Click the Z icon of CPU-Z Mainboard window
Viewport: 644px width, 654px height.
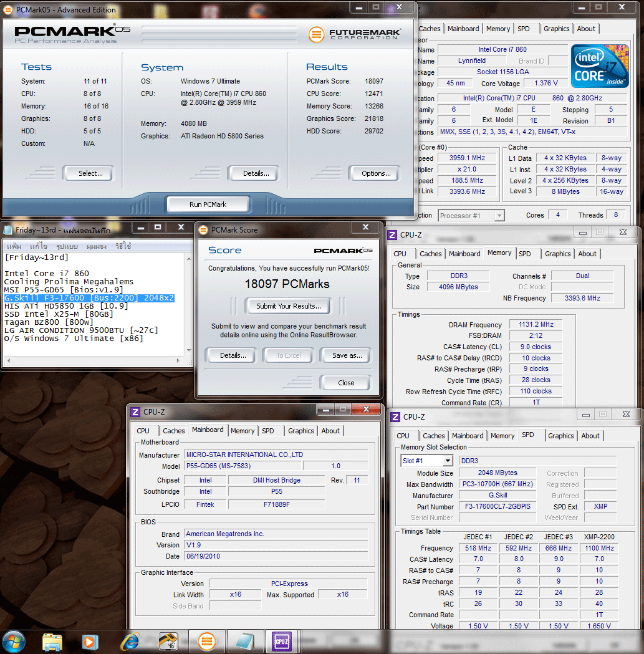pyautogui.click(x=135, y=412)
